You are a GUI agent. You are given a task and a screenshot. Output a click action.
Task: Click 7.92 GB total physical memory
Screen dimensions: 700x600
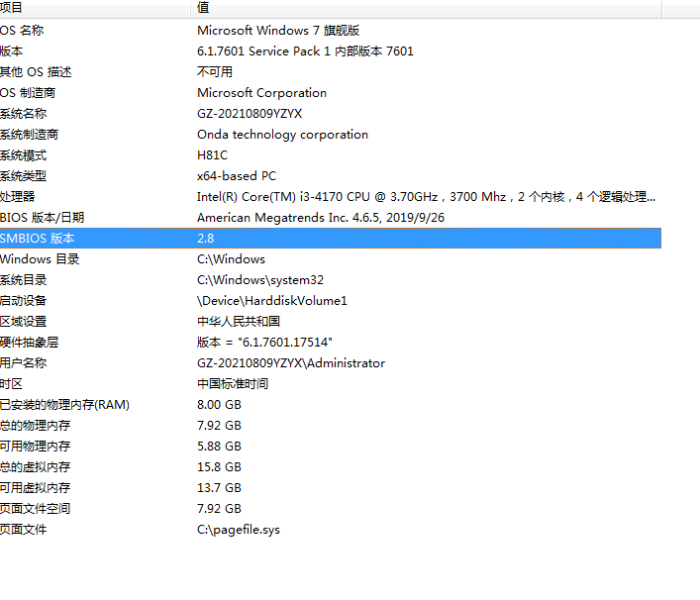(x=219, y=426)
